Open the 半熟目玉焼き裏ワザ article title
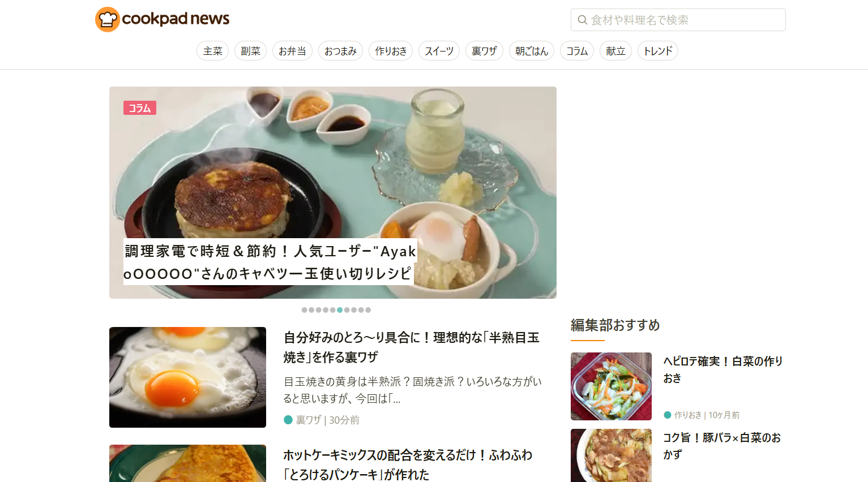The height and width of the screenshot is (482, 868). pyautogui.click(x=412, y=347)
